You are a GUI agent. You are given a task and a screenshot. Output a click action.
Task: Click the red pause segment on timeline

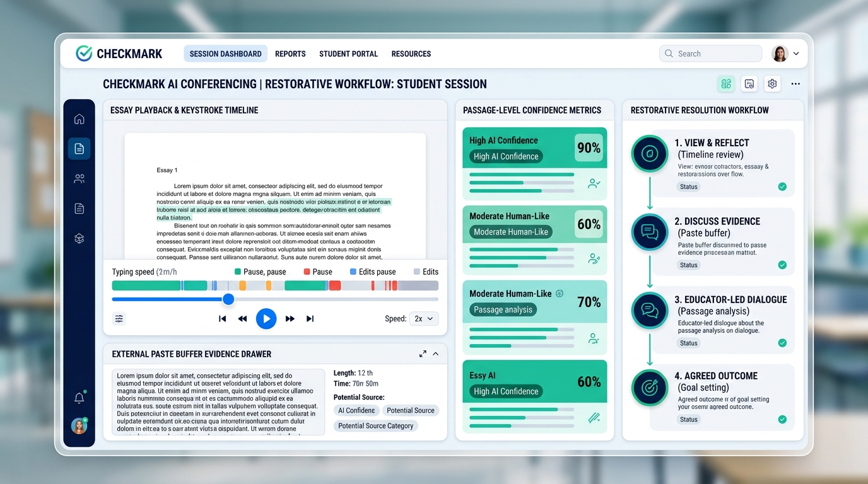(x=335, y=285)
